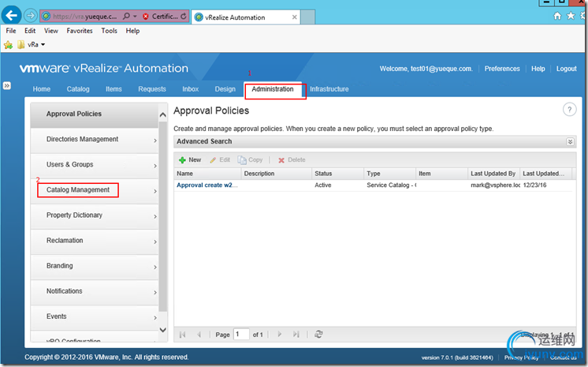The width and height of the screenshot is (588, 367).
Task: Expand Catalog Management chevron arrow
Action: [154, 191]
